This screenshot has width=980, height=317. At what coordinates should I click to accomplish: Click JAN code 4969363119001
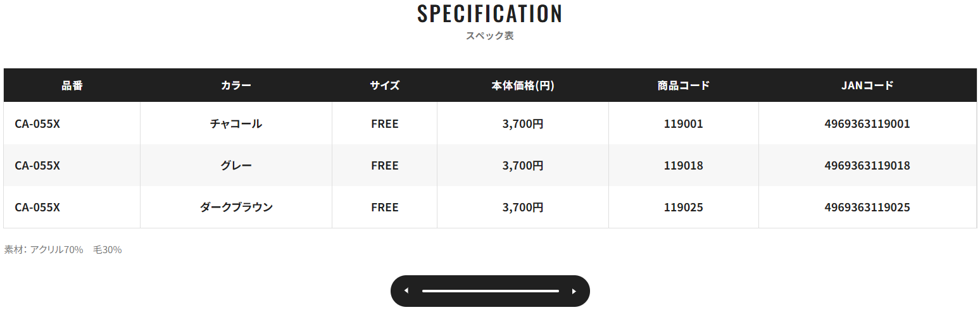tap(867, 124)
